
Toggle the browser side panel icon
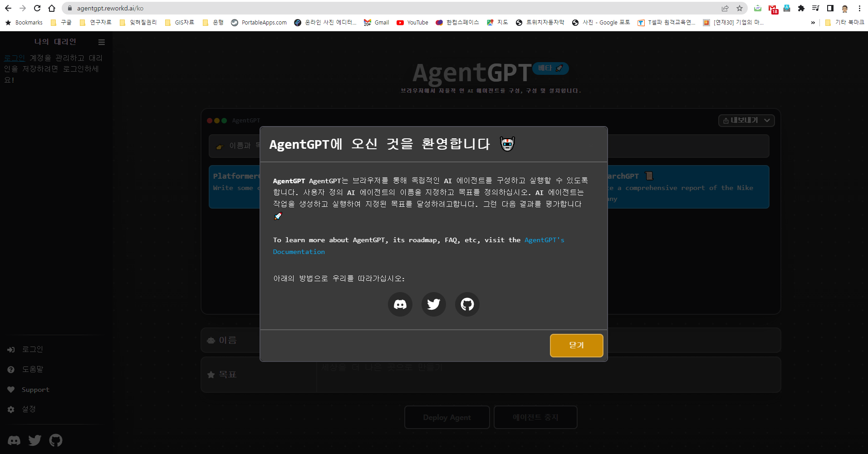(830, 8)
